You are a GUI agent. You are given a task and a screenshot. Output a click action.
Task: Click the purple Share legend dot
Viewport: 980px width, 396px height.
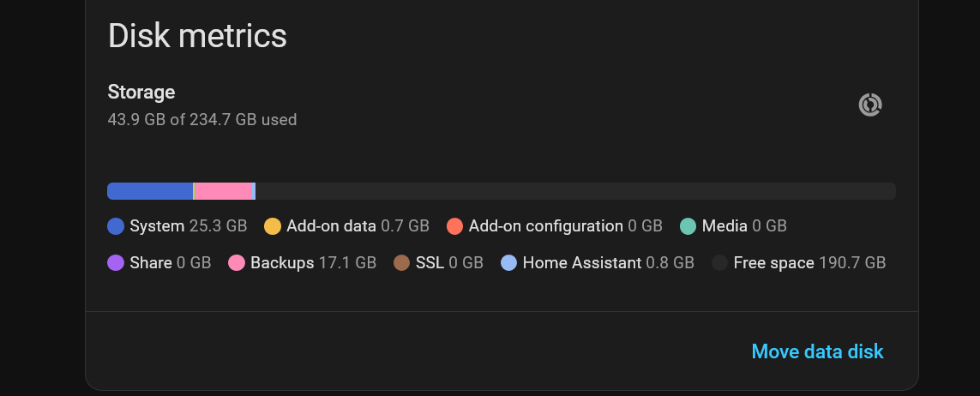pos(117,262)
